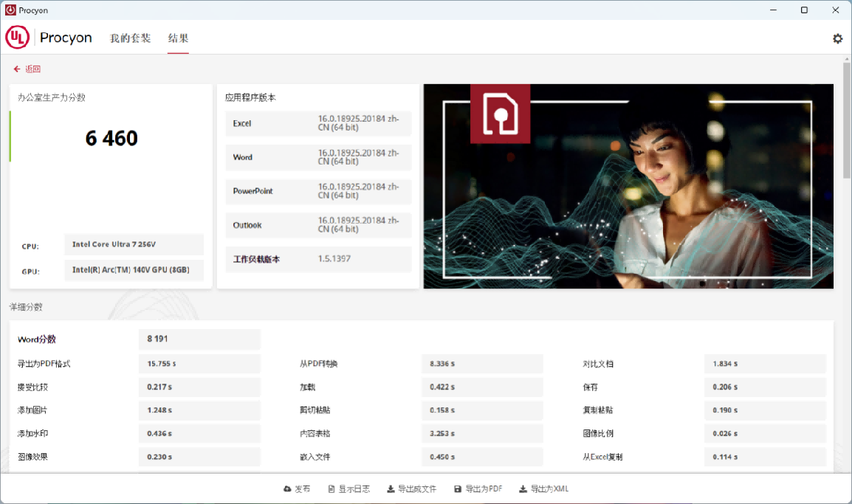Click the PowerPoint version row label
The width and height of the screenshot is (852, 504).
253,191
